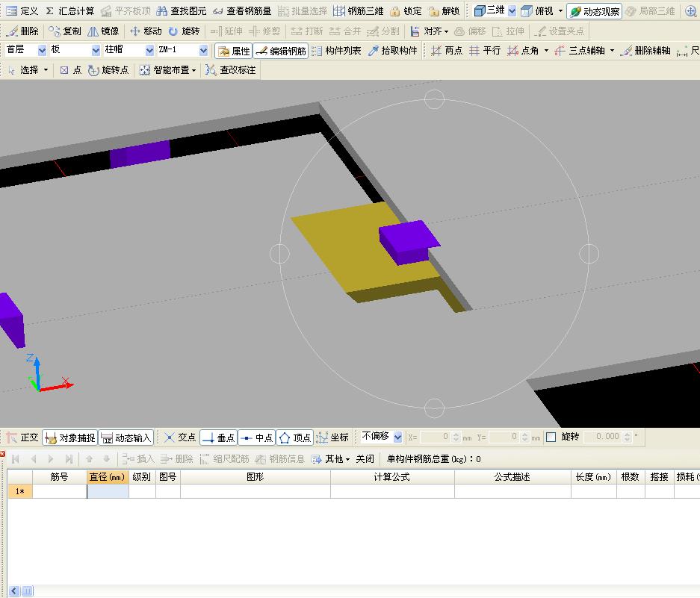The width and height of the screenshot is (700, 598).
Task: Check the 旋转 rotation checkbox
Action: point(551,437)
